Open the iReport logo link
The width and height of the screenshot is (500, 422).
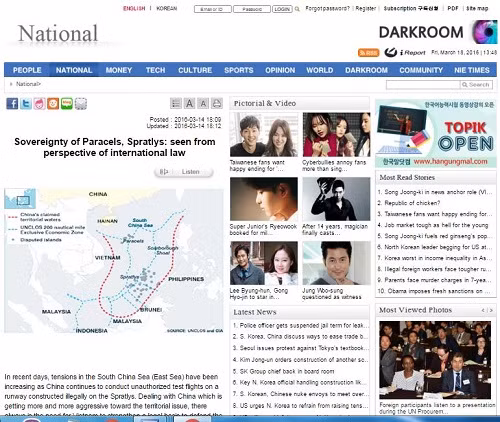[x=405, y=52]
